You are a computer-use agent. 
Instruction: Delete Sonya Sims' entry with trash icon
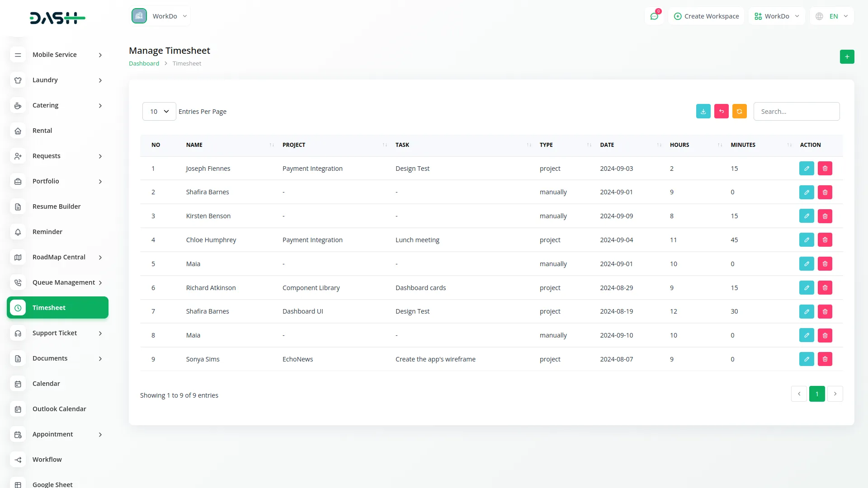pyautogui.click(x=825, y=359)
